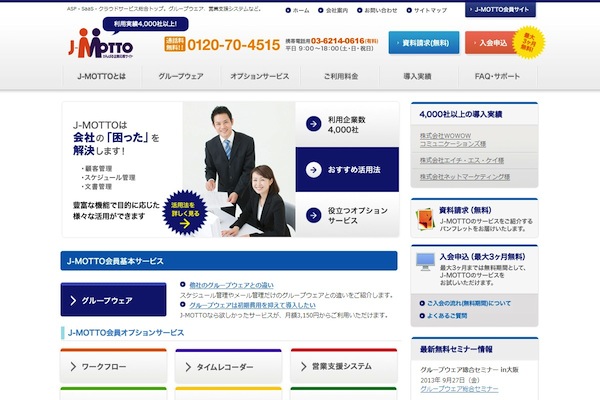Image resolution: width=600 pixels, height=400 pixels.
Task: Click the 資料請求(無料) sidebar heading
Action: pos(465,210)
